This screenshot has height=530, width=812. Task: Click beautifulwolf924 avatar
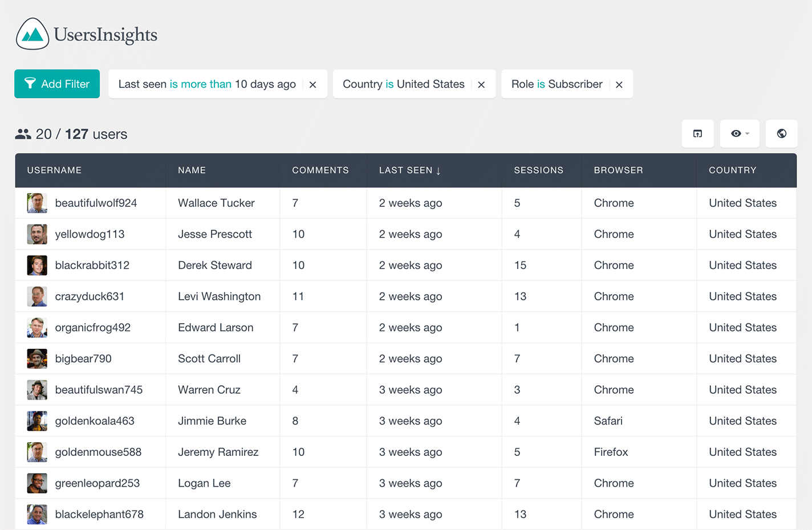point(37,203)
